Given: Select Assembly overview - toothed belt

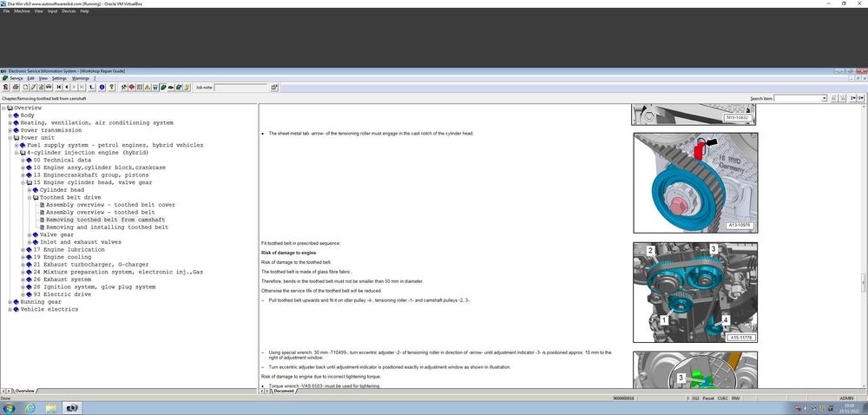Looking at the screenshot, I should tap(100, 212).
